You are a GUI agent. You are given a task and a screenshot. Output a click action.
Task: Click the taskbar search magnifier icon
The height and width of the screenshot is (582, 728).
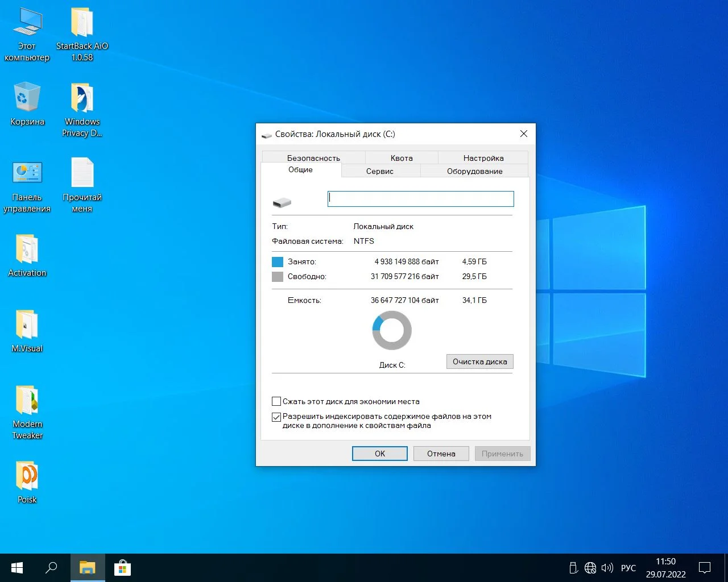(51, 568)
